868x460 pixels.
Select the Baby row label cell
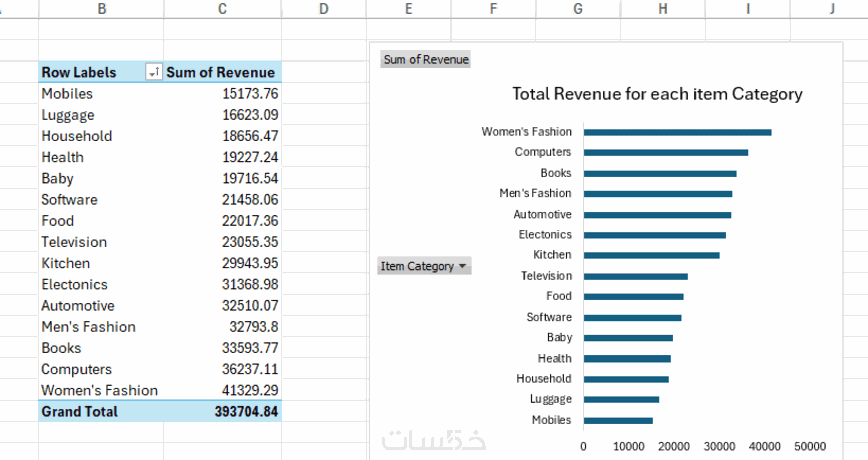tap(101, 178)
